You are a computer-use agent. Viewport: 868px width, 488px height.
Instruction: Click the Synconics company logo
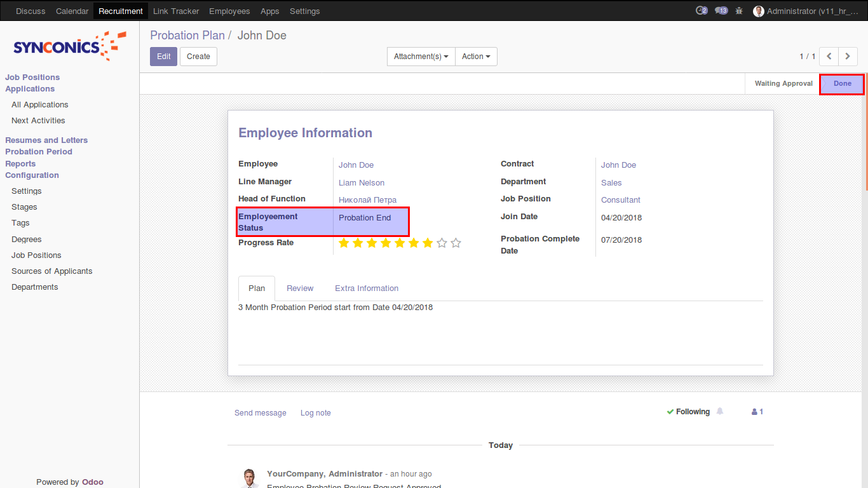point(69,46)
